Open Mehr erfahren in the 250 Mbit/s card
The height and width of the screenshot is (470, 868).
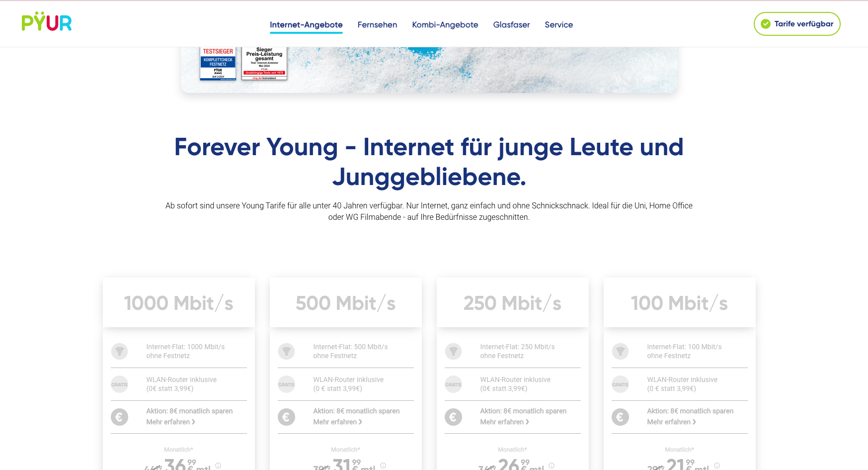504,422
